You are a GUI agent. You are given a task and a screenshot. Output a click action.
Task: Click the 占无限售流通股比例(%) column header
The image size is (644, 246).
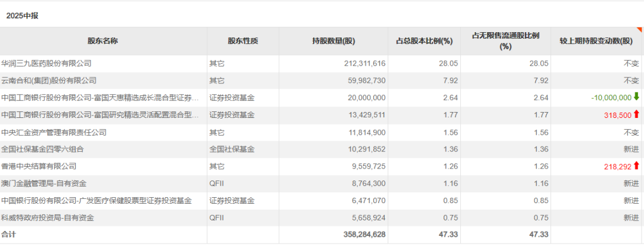[506, 41]
